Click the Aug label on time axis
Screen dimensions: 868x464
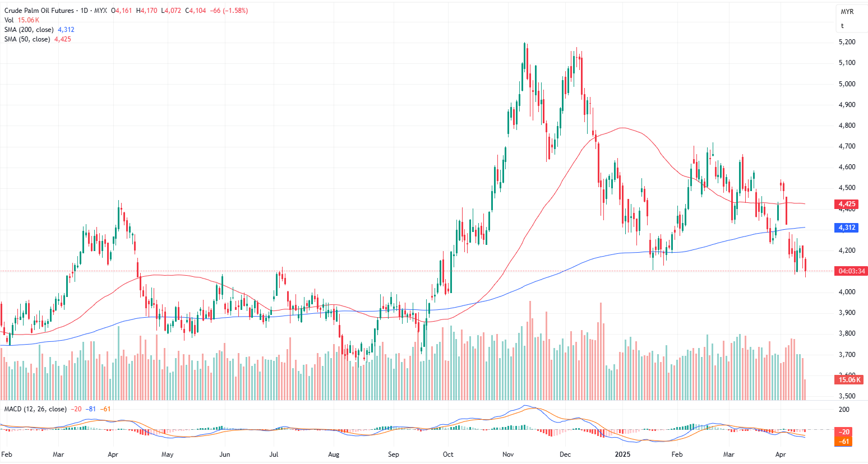point(334,454)
